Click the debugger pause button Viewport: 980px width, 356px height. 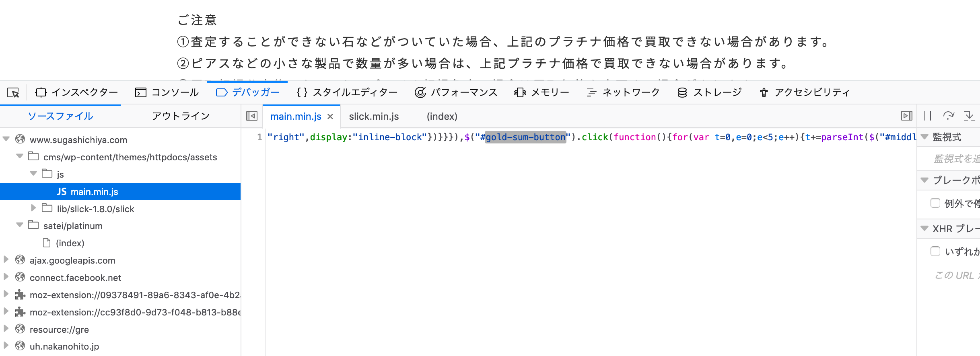click(928, 116)
